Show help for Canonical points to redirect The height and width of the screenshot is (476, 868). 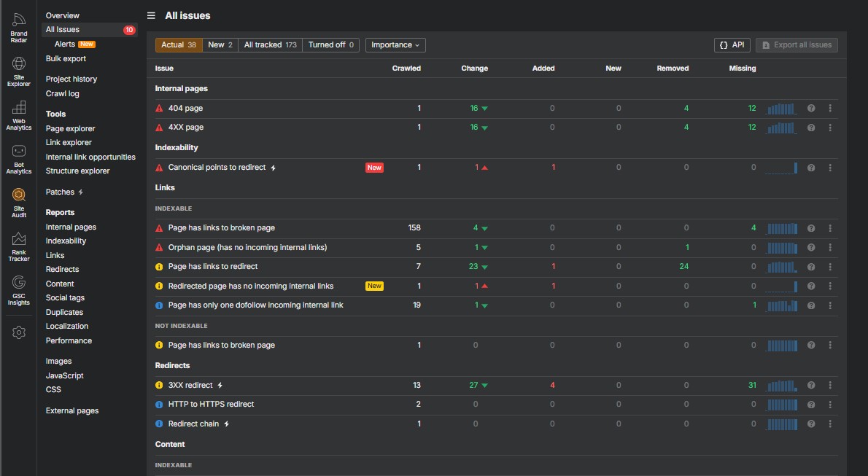811,168
